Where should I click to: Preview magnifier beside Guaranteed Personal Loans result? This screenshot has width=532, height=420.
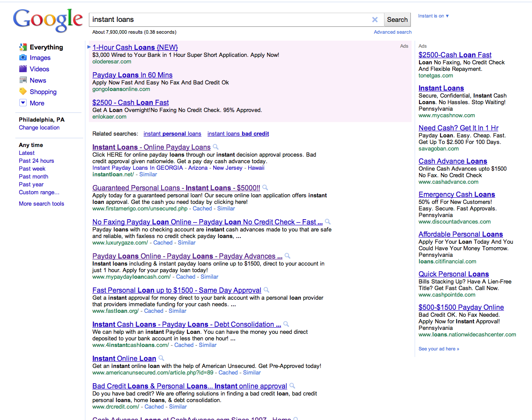click(x=265, y=188)
